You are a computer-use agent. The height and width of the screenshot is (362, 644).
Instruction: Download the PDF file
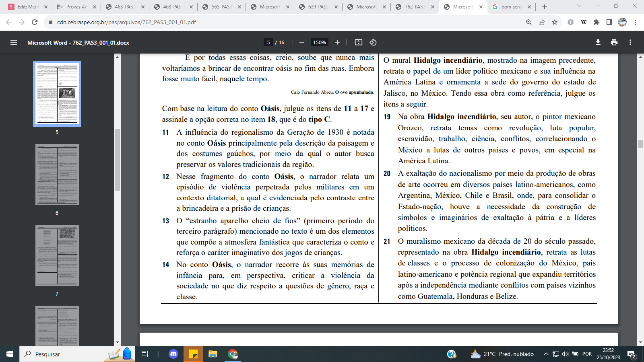598,42
